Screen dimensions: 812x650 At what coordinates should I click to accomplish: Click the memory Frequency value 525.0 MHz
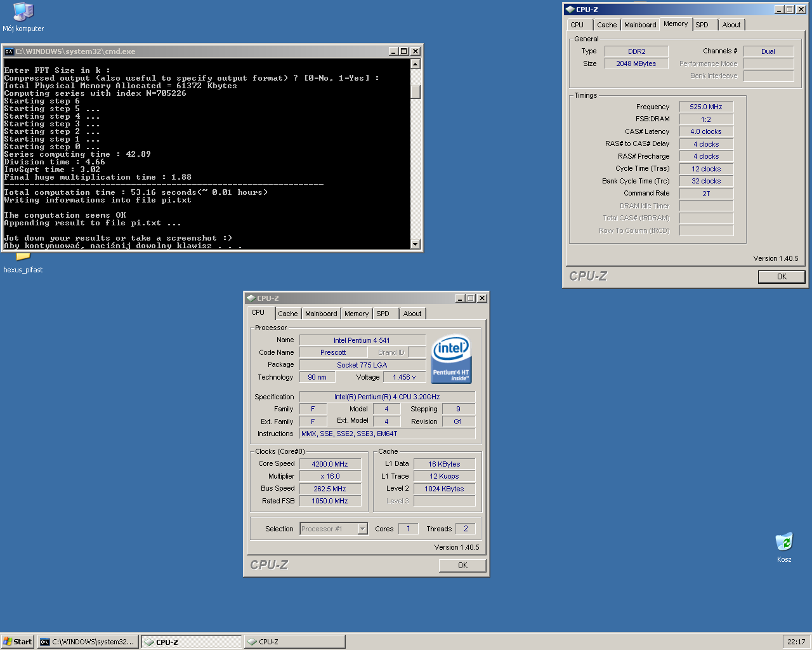coord(706,107)
